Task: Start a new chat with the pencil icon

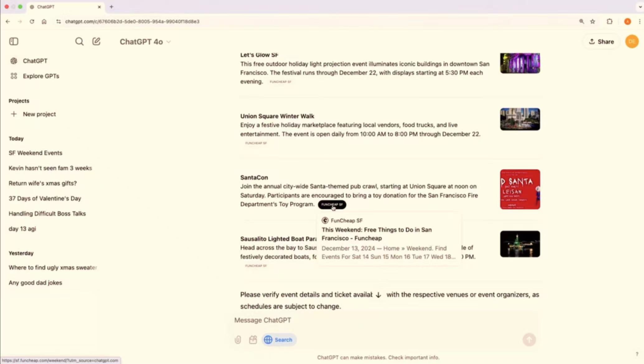Action: pyautogui.click(x=96, y=42)
